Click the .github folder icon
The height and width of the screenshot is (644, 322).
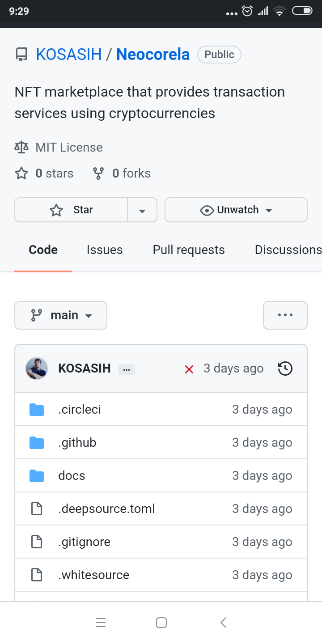37,443
